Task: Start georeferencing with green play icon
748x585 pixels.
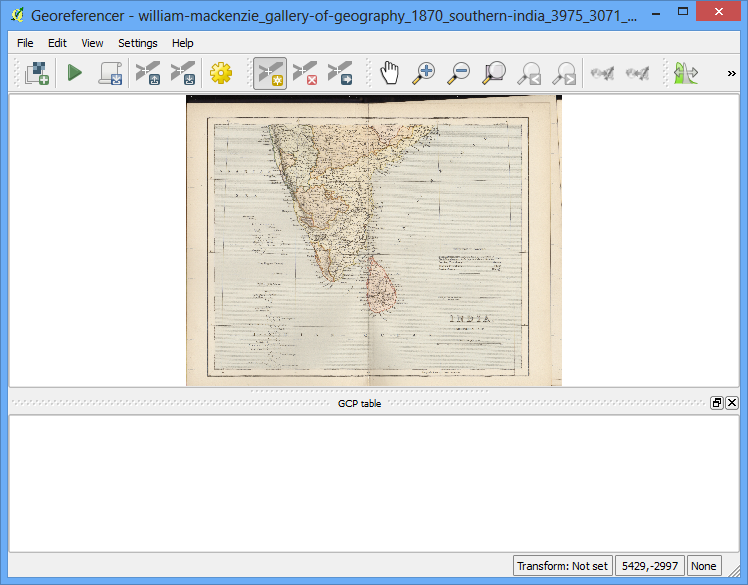Action: tap(75, 73)
